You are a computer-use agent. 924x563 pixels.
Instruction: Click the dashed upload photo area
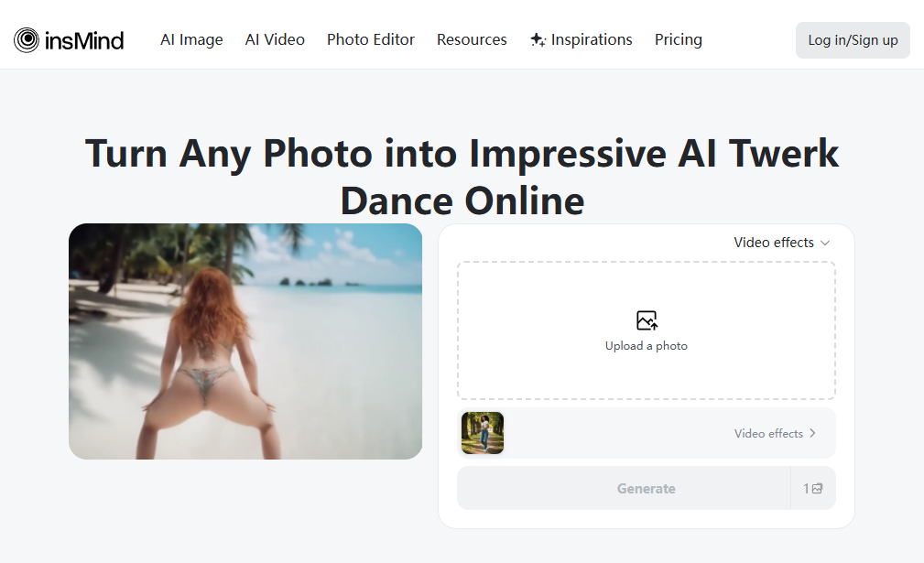(x=647, y=330)
